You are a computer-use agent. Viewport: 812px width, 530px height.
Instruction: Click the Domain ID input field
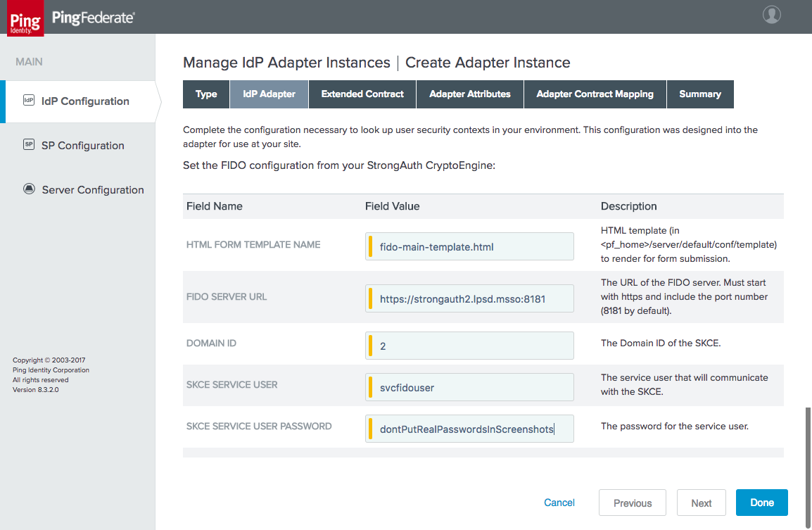pos(469,346)
